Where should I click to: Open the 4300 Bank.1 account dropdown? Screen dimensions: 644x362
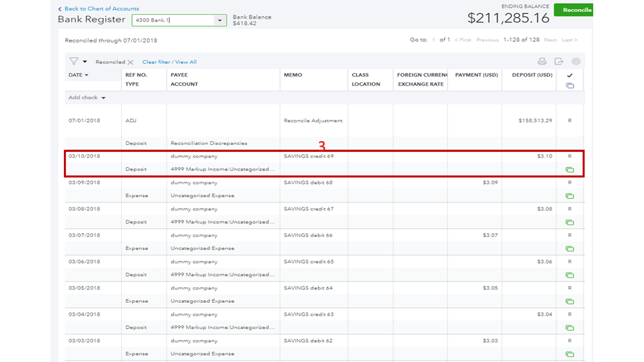(x=220, y=21)
